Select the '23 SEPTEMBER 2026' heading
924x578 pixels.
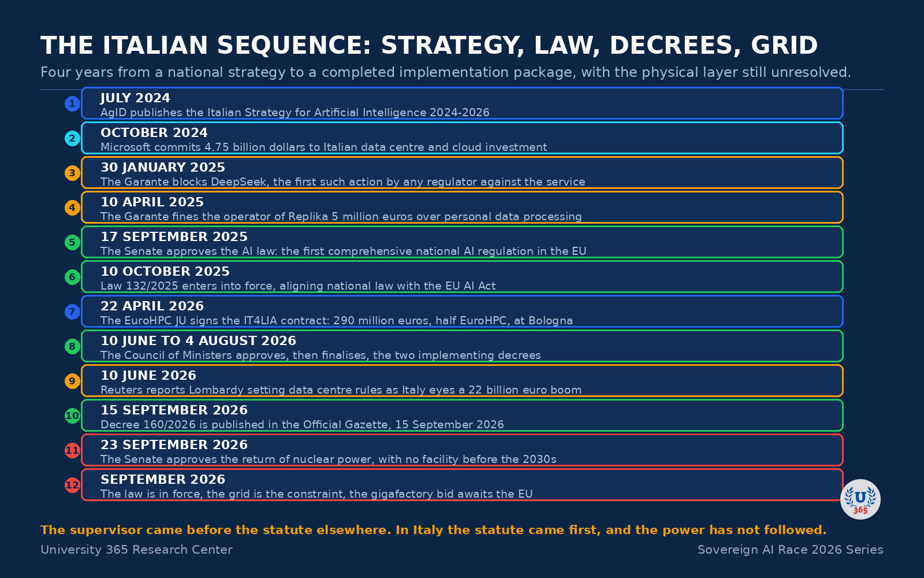pos(174,445)
